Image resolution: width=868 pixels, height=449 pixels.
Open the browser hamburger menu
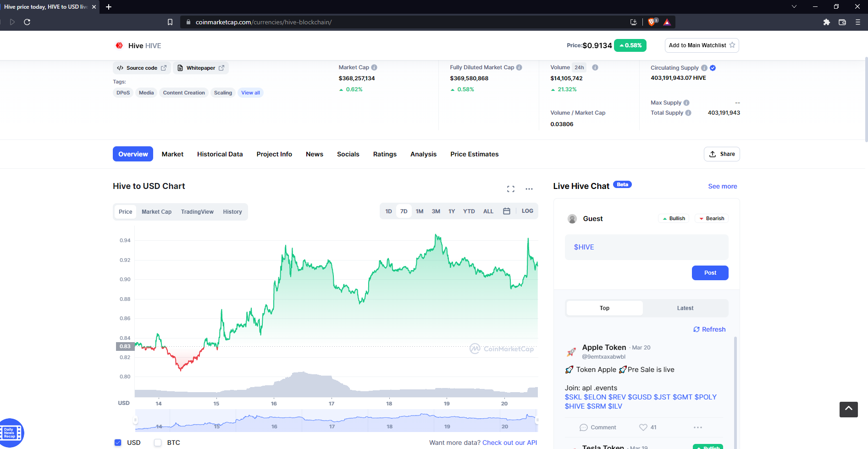(858, 22)
